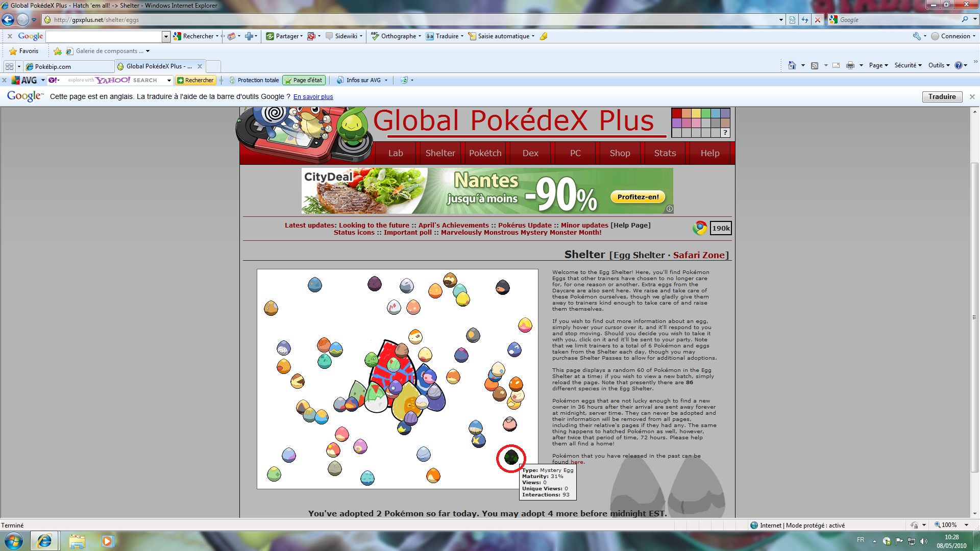Open the Shop navigation tab
Image resolution: width=980 pixels, height=551 pixels.
pyautogui.click(x=620, y=153)
